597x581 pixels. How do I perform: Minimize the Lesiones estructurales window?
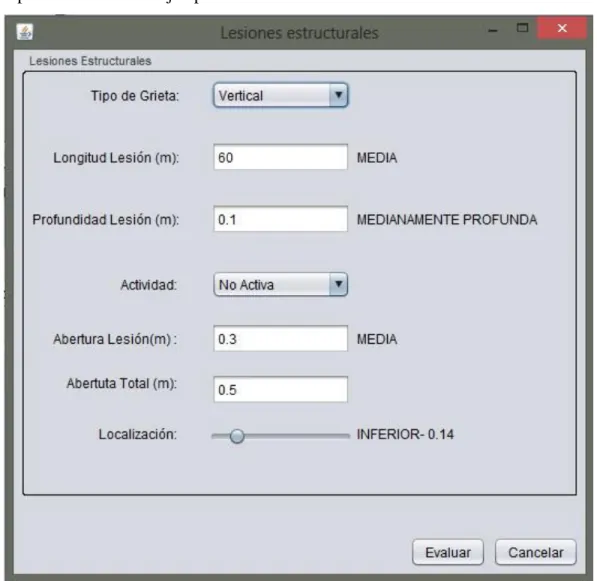coord(493,30)
